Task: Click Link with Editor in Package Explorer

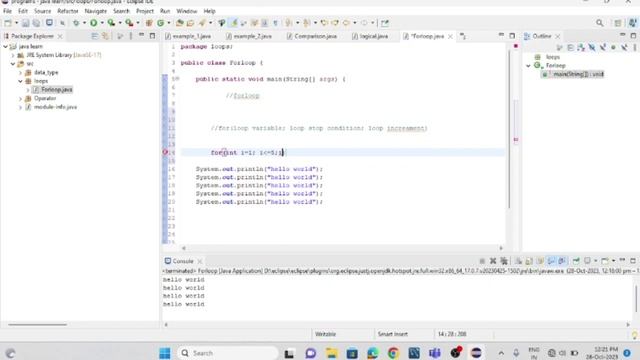Action: 106,36
